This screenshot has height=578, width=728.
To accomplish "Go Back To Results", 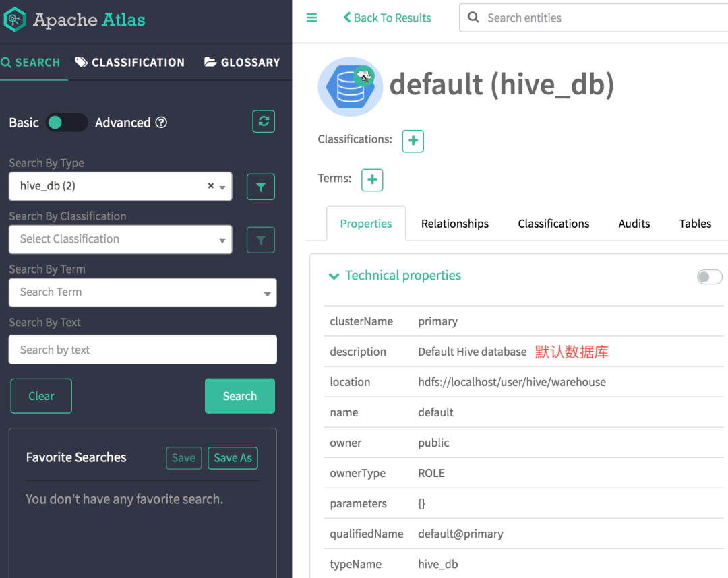I will pos(387,18).
